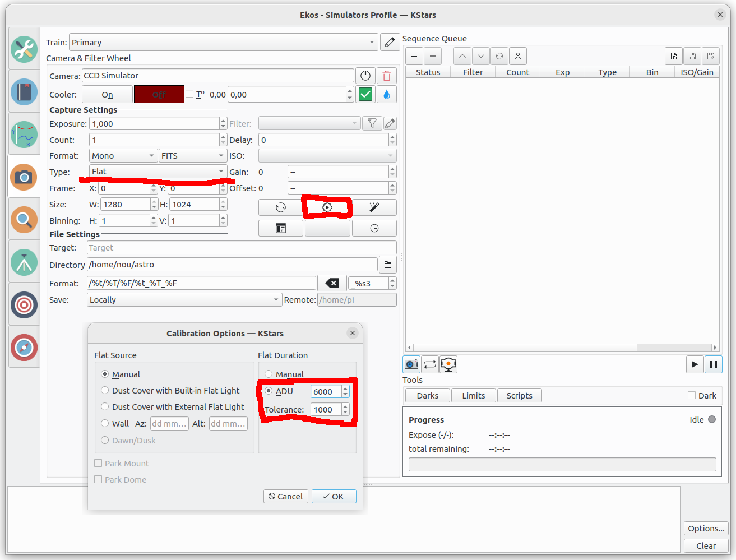Viewport: 736px width, 560px height.
Task: Click the Options... button
Action: coord(706,529)
